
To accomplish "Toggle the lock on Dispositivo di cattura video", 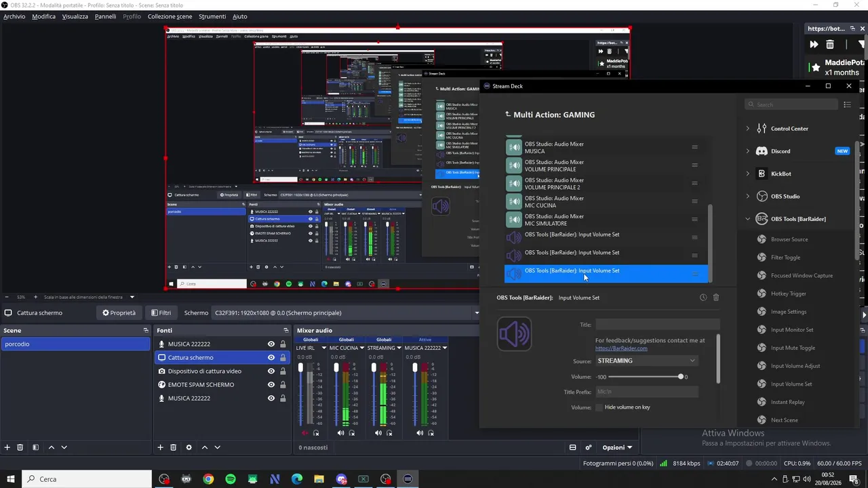I will click(x=283, y=371).
